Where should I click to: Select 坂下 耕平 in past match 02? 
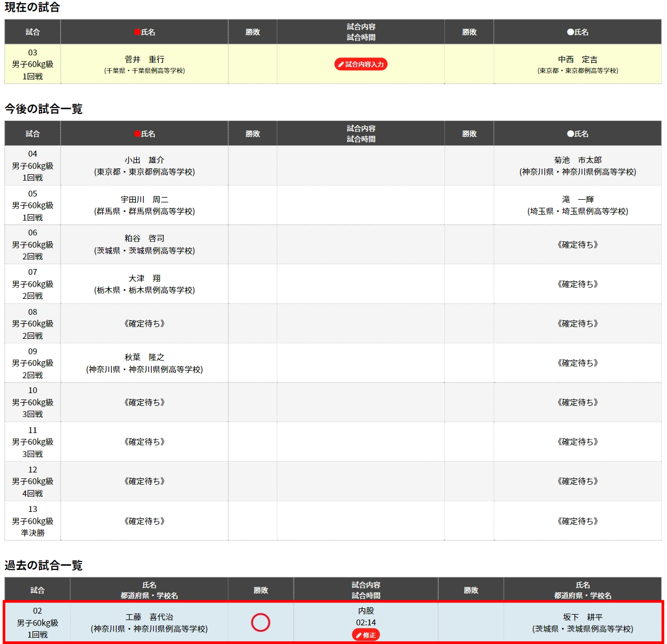pyautogui.click(x=582, y=617)
